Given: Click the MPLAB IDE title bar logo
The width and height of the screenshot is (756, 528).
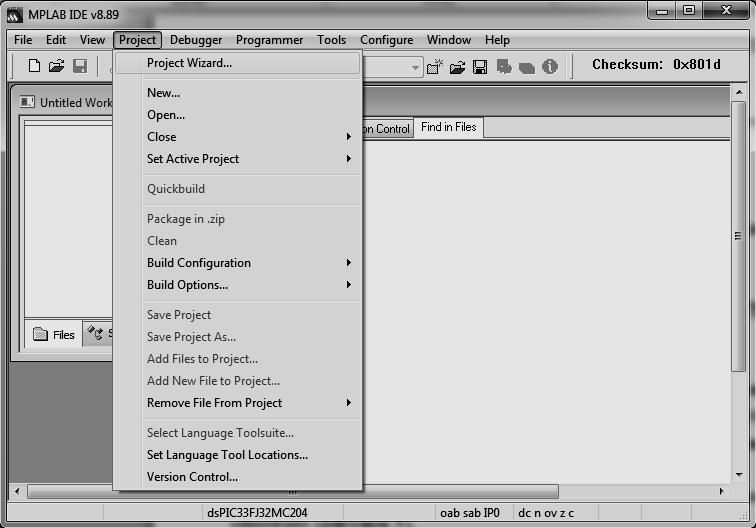Looking at the screenshot, I should (x=15, y=15).
